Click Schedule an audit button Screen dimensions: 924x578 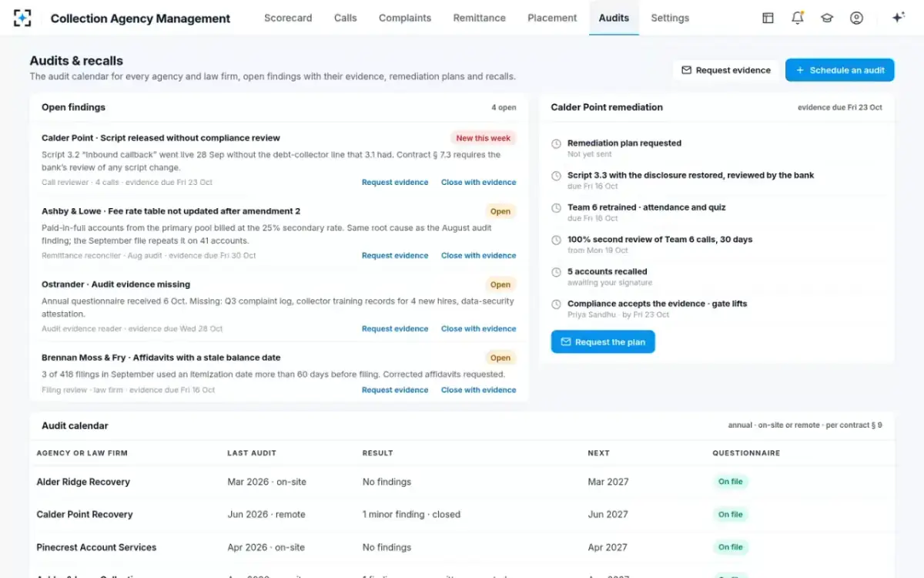[x=840, y=70]
